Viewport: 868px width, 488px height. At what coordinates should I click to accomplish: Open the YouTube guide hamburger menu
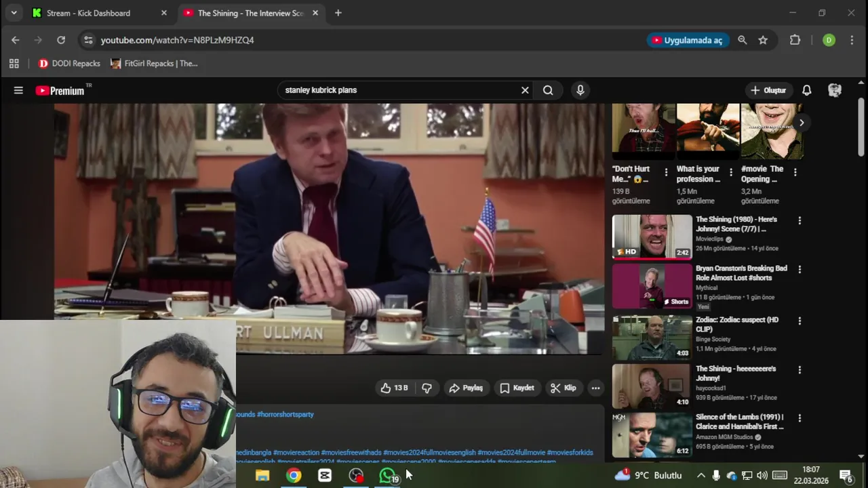pos(18,90)
